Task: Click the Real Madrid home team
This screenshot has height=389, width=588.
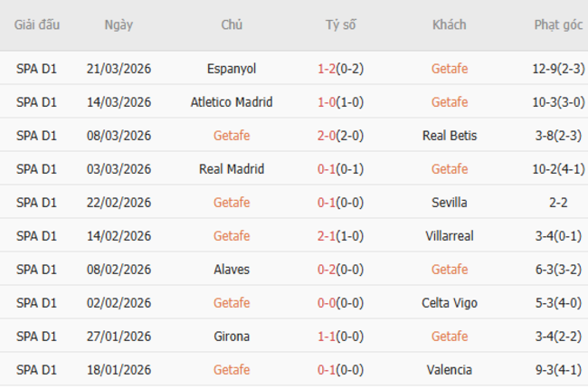Action: tap(232, 169)
